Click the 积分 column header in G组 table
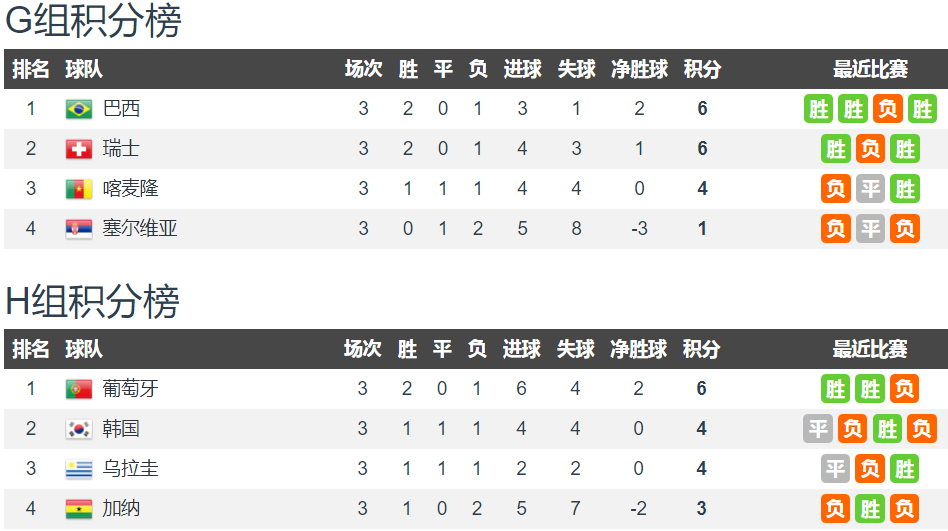This screenshot has height=531, width=948. point(702,69)
